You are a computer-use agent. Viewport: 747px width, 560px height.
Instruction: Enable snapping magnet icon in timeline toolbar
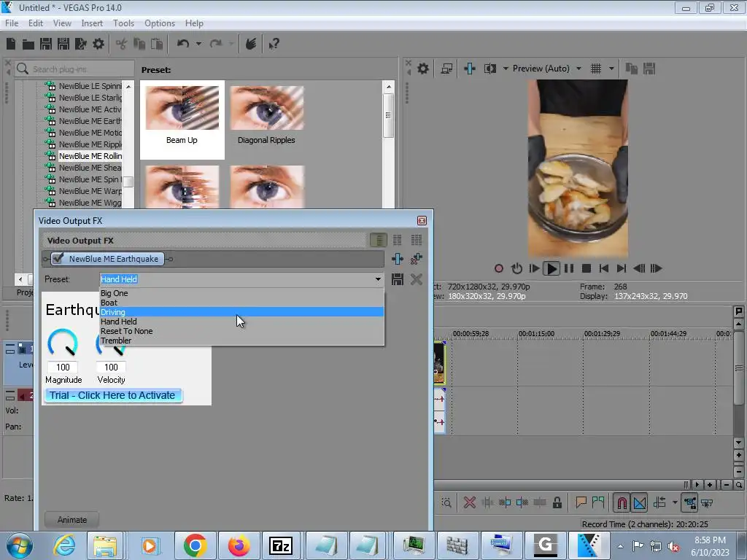click(622, 502)
